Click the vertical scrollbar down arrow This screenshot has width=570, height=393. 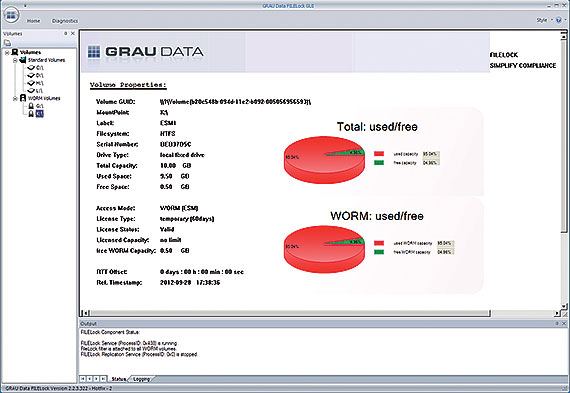[564, 306]
